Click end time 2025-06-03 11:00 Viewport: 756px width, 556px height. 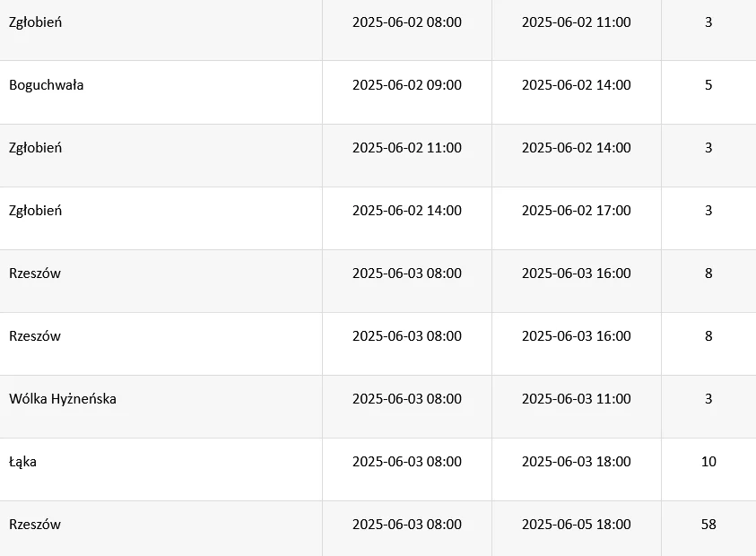point(576,399)
